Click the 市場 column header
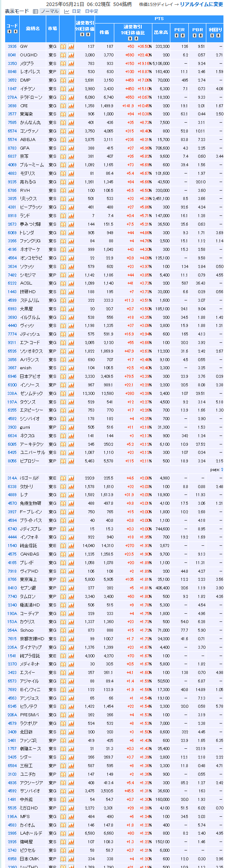229x868 pixels. 52,28
